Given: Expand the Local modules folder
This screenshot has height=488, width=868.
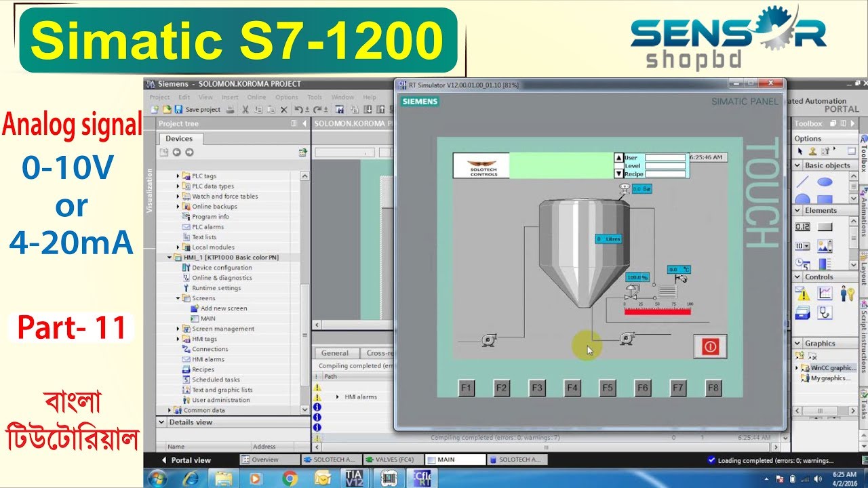Looking at the screenshot, I should tap(178, 247).
